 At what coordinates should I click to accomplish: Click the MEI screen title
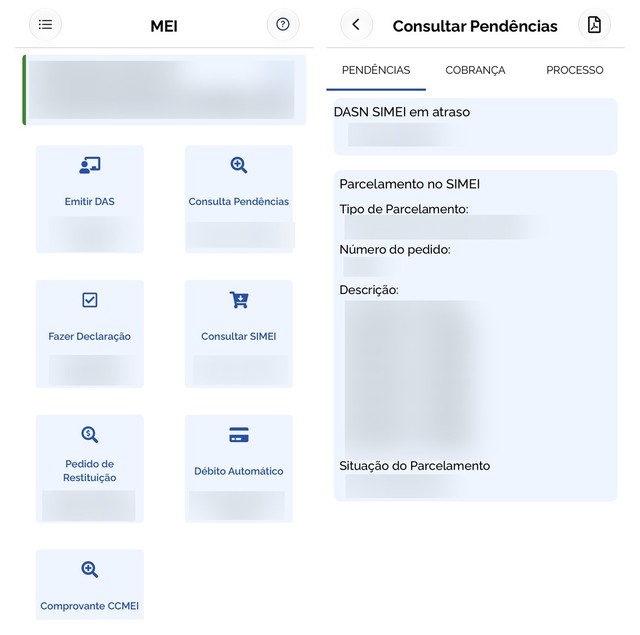pos(164,26)
